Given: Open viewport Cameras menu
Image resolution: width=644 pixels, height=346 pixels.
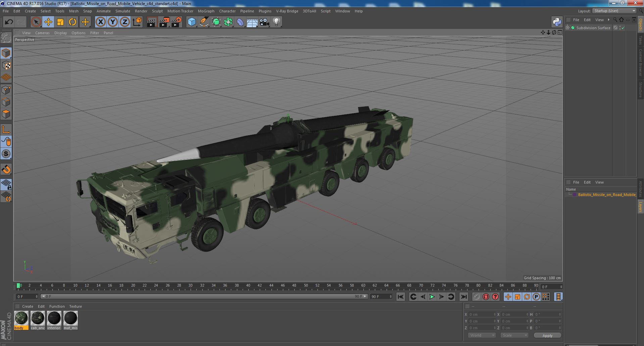Looking at the screenshot, I should tap(42, 33).
